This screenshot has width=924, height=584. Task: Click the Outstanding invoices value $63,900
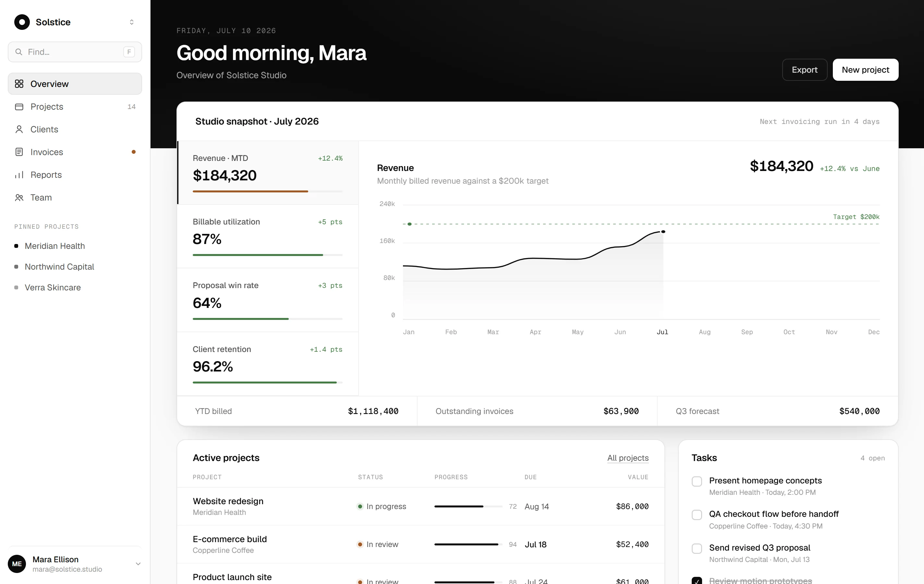click(x=621, y=411)
